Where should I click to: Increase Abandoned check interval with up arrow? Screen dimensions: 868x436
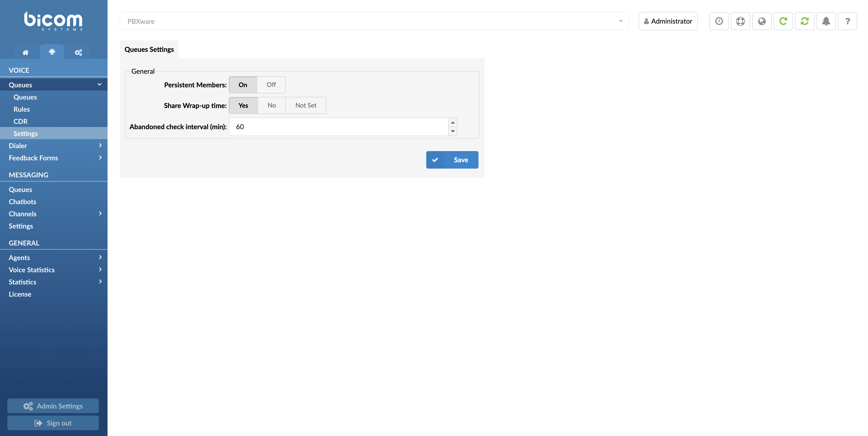click(x=453, y=122)
